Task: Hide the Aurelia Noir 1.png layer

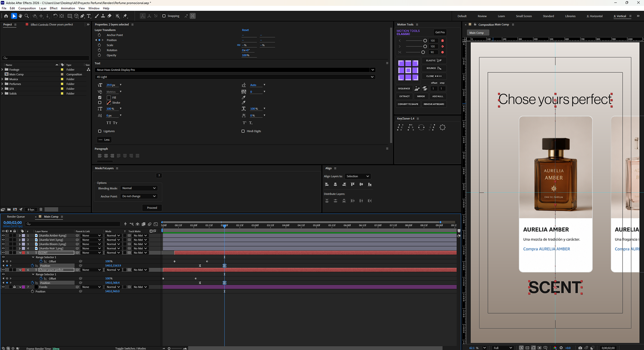Action: (3, 249)
